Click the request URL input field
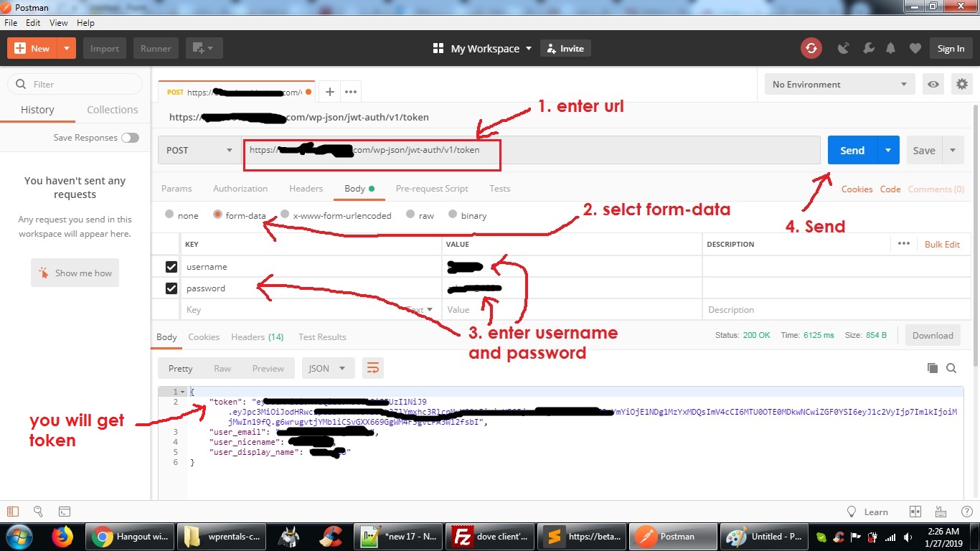The image size is (980, 551). click(531, 150)
